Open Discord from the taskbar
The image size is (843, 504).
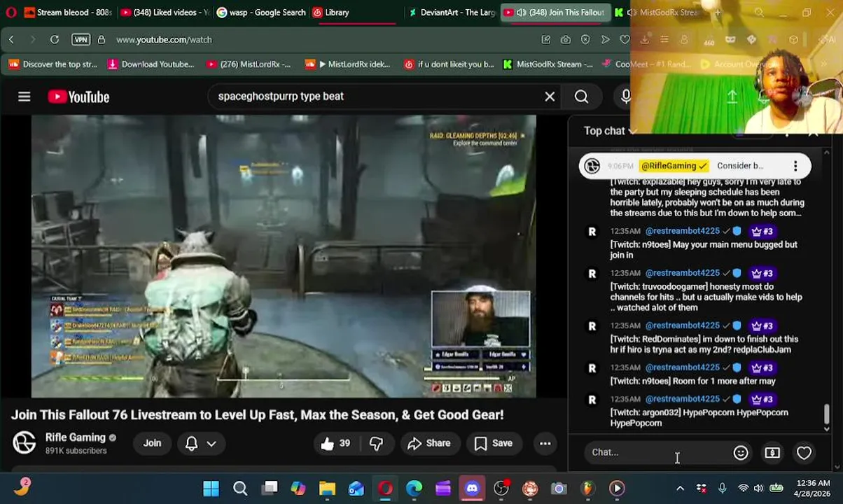(x=472, y=489)
